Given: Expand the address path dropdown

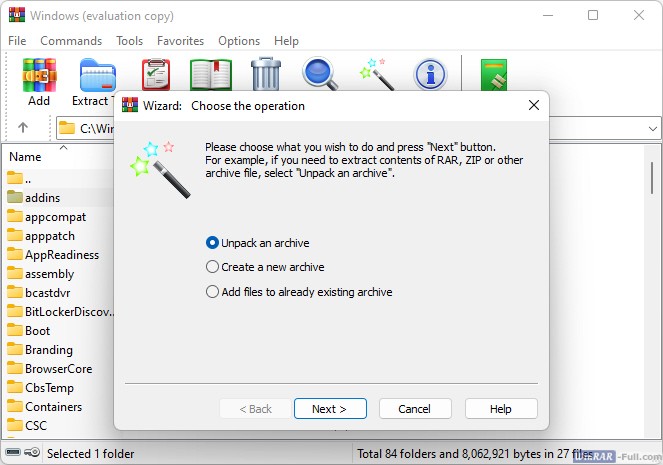Looking at the screenshot, I should pos(652,128).
